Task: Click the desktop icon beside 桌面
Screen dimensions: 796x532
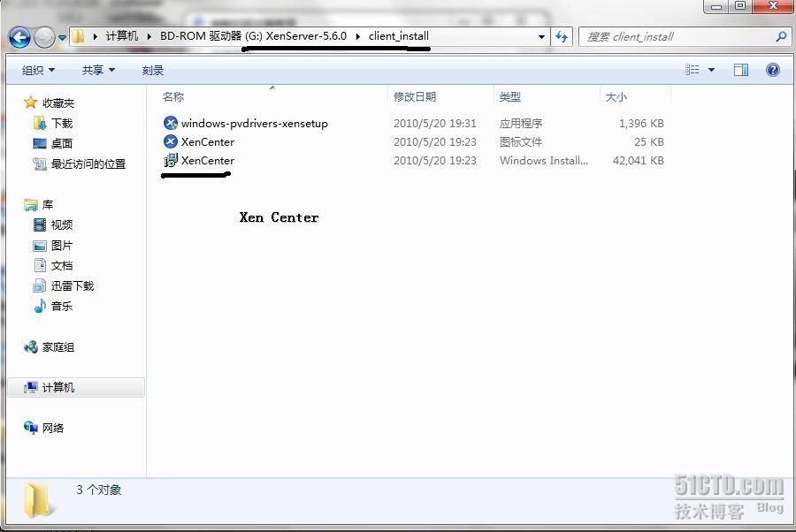Action: tap(40, 143)
